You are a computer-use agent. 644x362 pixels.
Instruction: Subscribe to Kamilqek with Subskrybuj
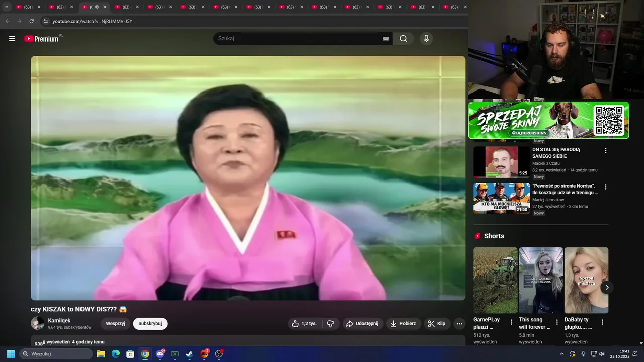click(150, 324)
